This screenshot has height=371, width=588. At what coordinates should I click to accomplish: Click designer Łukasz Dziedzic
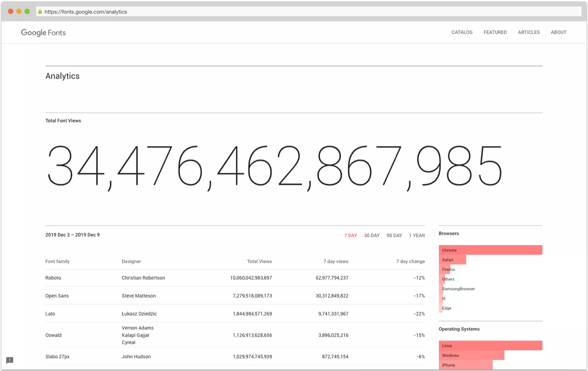coord(139,314)
